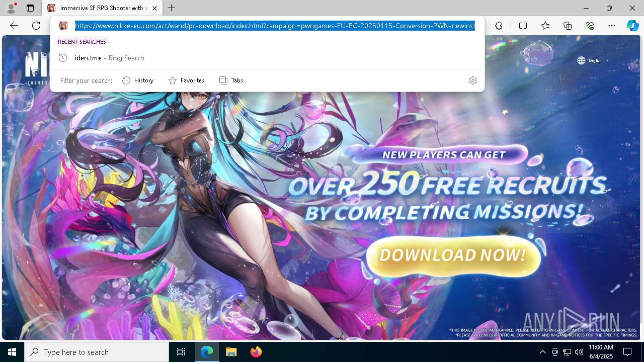Refresh the current page
This screenshot has width=644, height=362.
[x=36, y=26]
